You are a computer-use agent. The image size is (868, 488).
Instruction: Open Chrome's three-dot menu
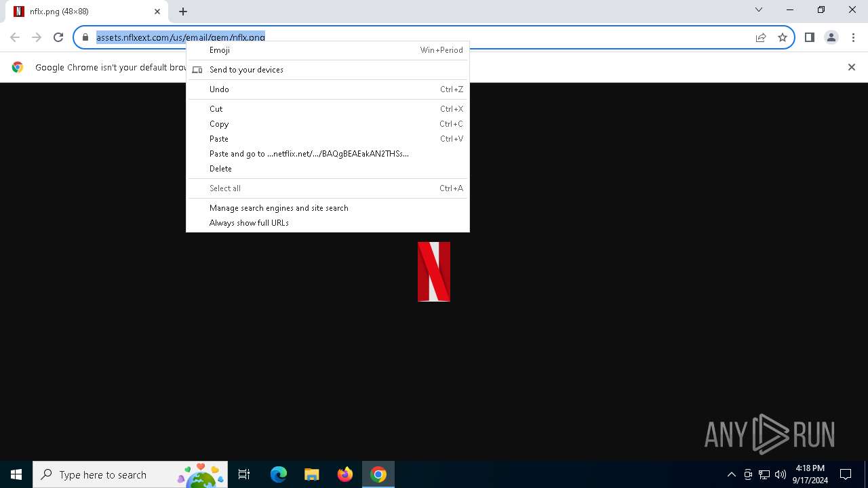(x=853, y=37)
